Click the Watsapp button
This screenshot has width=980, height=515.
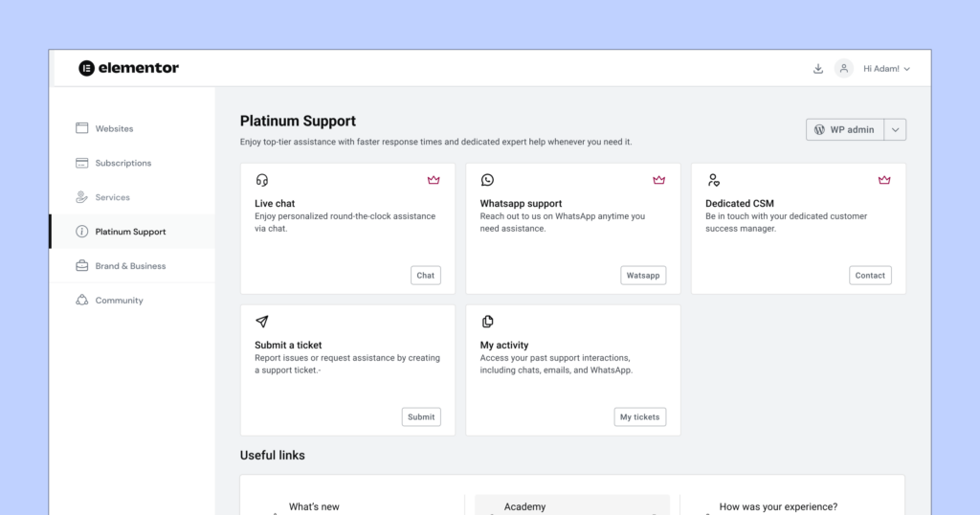click(x=643, y=276)
